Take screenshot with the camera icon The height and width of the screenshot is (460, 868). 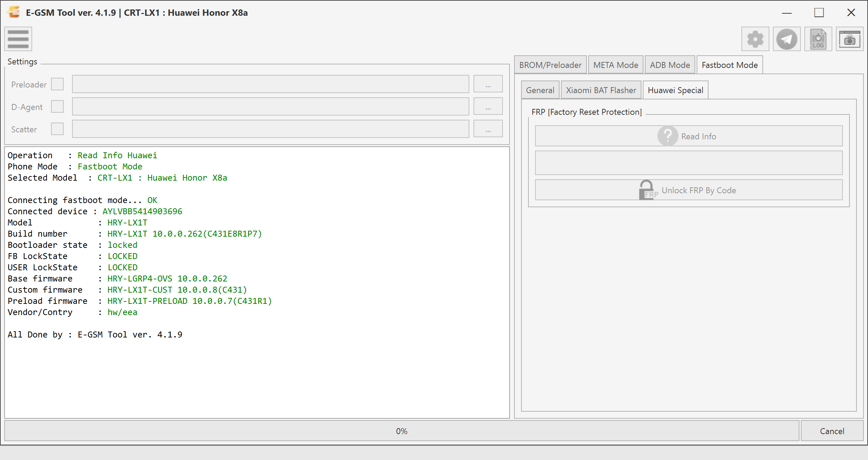click(849, 39)
